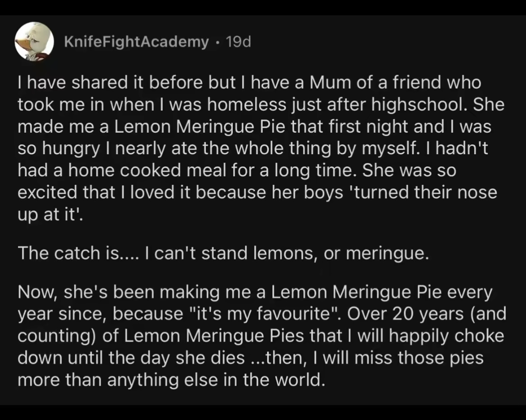Open the duck avatar profile picture
526x420 pixels.
click(34, 42)
